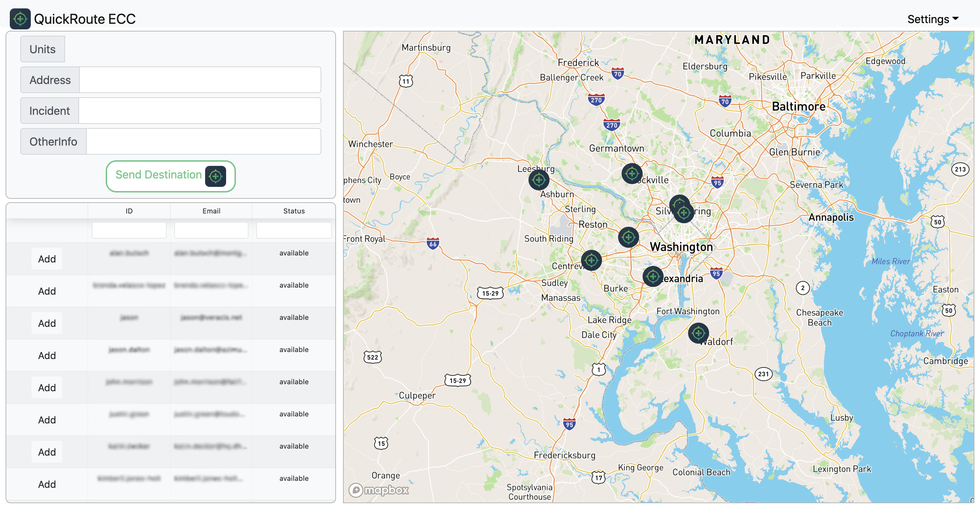980x520 pixels.
Task: Click the QuickRoute ECC app icon
Action: (x=20, y=19)
